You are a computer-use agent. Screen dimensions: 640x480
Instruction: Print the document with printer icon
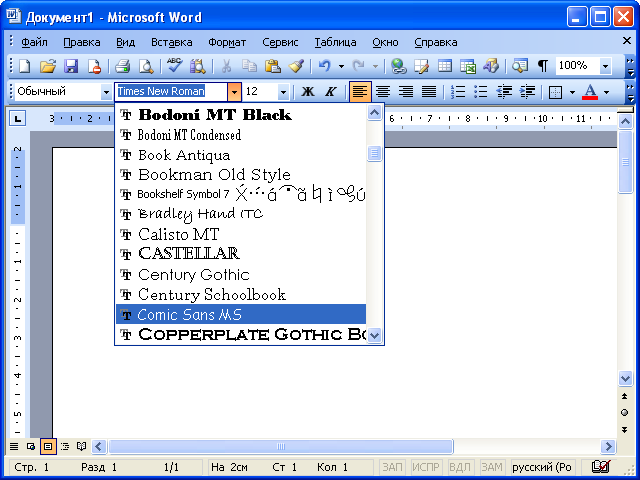(122, 66)
